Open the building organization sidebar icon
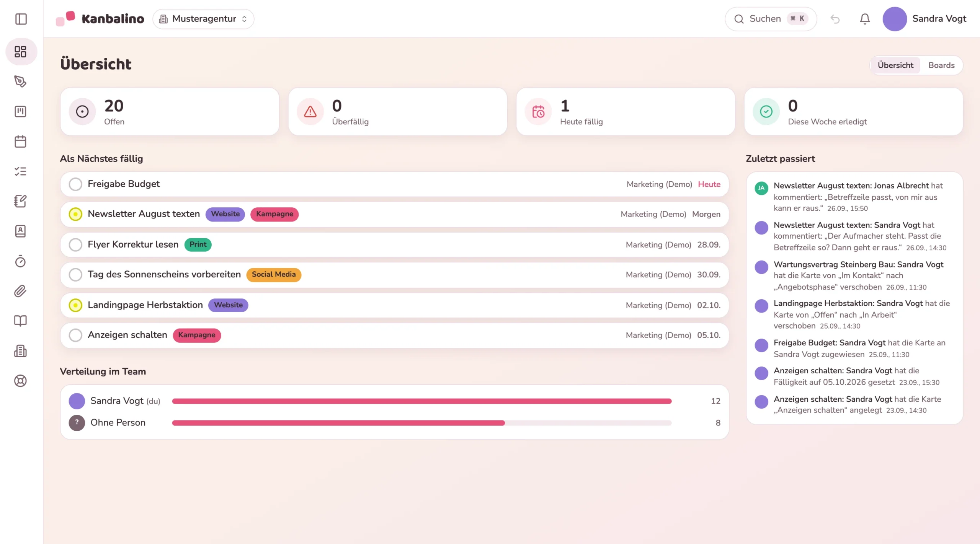The height and width of the screenshot is (544, 980). [x=20, y=351]
